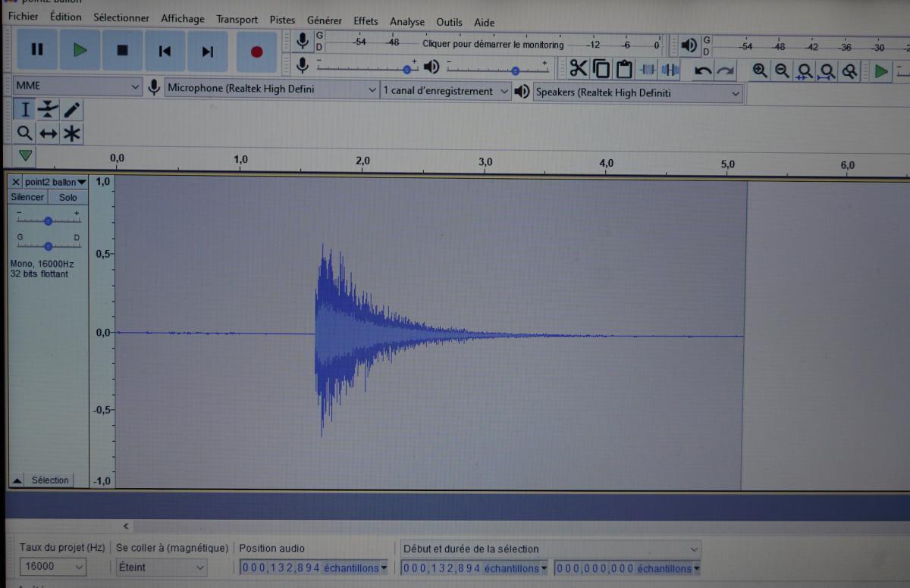Open the Transport menu
Screen dimensions: 910x588
pyautogui.click(x=237, y=20)
